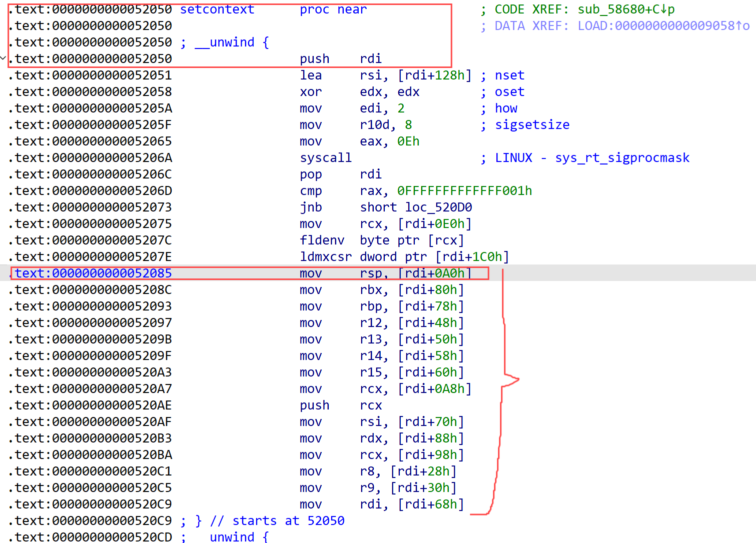Click the nset argument comment
Viewport: 756px width, 543px height.
(x=509, y=75)
